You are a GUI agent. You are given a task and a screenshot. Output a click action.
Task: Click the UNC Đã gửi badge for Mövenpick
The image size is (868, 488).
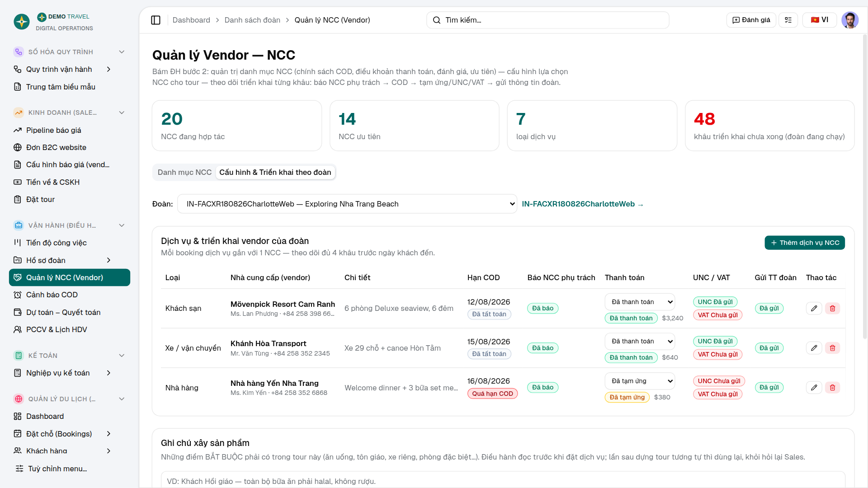pos(715,302)
